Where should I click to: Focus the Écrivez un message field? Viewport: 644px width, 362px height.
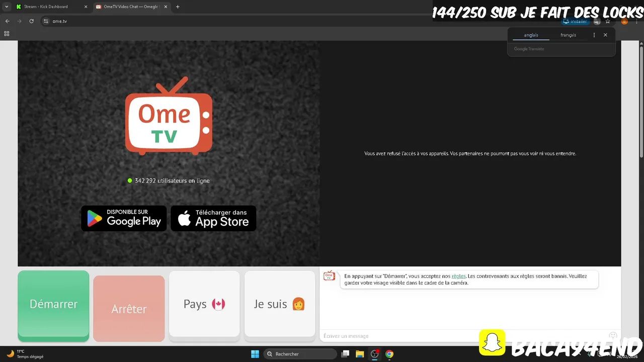click(x=463, y=336)
